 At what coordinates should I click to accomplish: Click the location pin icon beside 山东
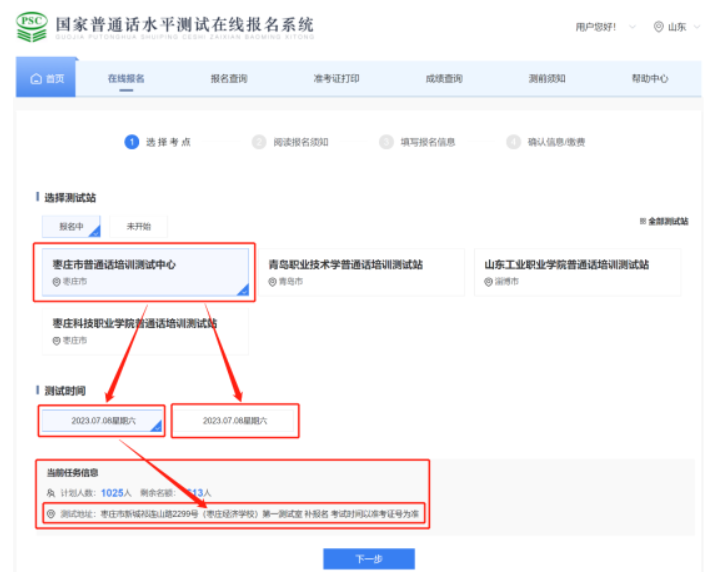pyautogui.click(x=658, y=27)
